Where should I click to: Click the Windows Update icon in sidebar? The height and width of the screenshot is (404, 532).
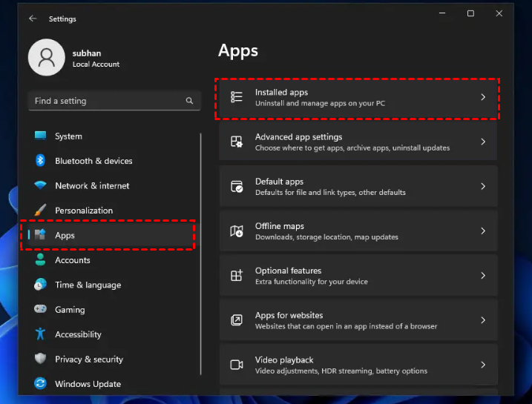pos(41,384)
